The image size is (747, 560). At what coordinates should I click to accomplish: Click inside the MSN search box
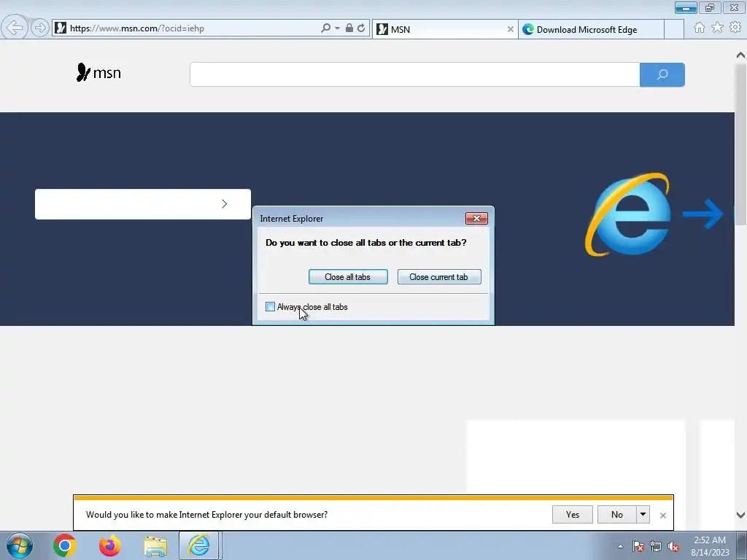[x=414, y=74]
